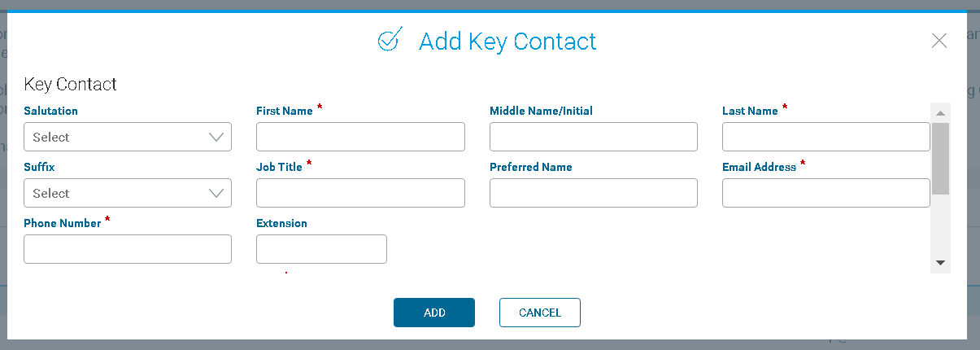Click the form's vertical scrollbar thumb

(941, 159)
